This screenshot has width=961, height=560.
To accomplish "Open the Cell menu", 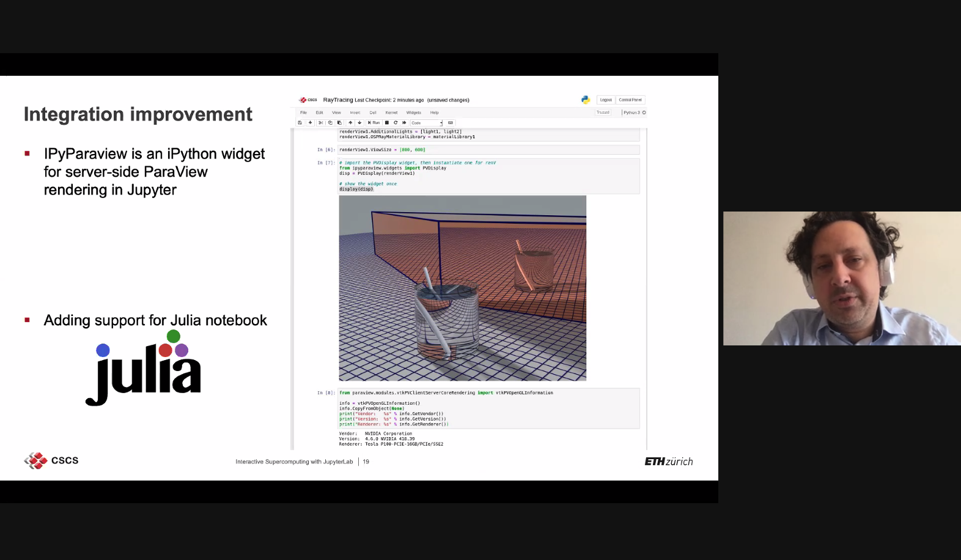I will pyautogui.click(x=373, y=112).
